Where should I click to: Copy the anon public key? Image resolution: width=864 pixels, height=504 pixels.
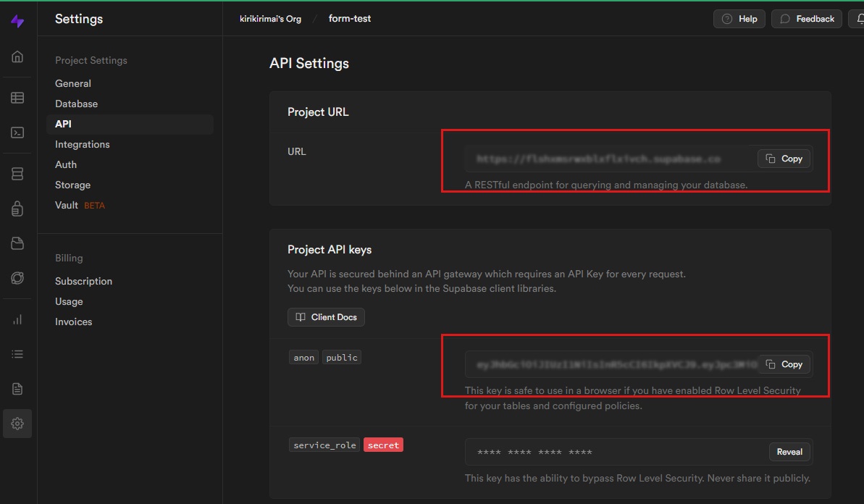pos(784,364)
